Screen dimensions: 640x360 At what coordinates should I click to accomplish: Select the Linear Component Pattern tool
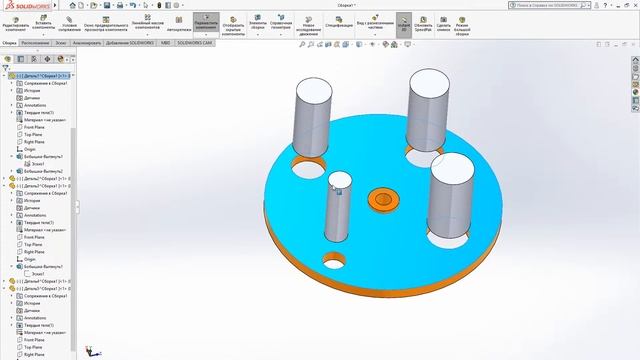148,22
